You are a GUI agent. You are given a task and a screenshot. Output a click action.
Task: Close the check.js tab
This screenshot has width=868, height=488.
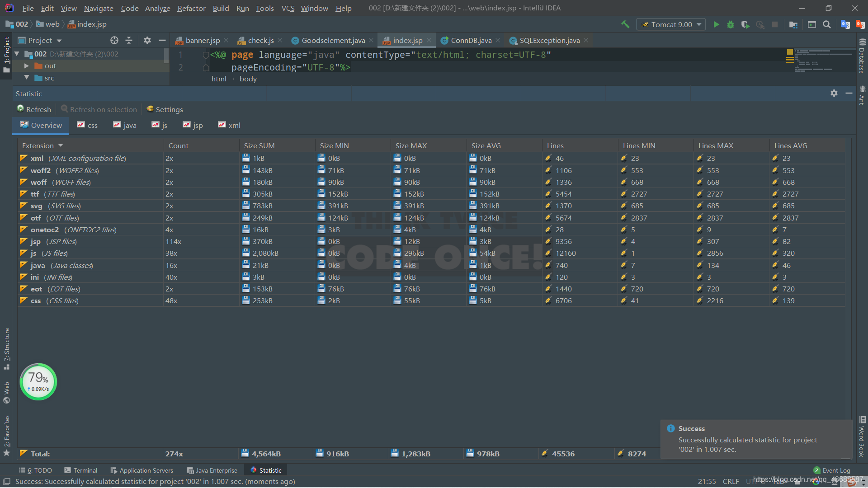coord(280,40)
